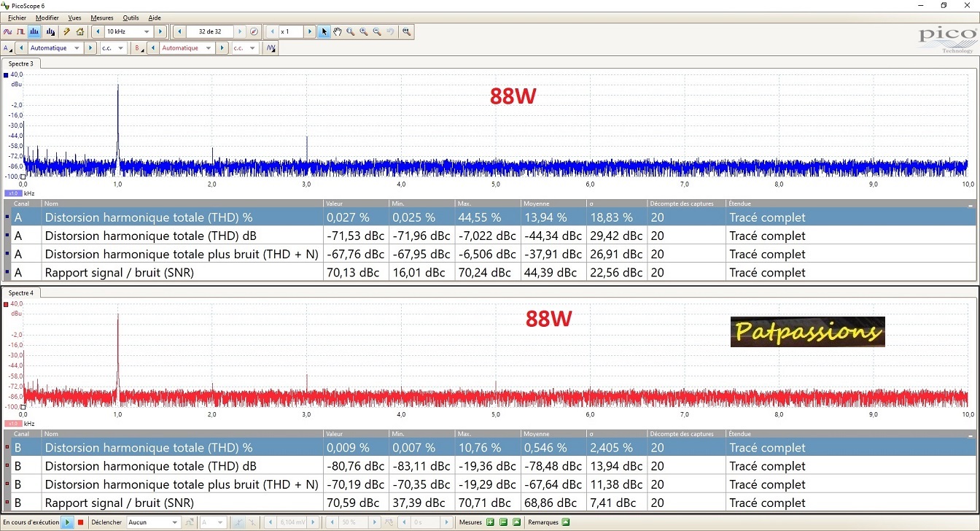
Task: Activate spectrum mode toolbar icon
Action: pyautogui.click(x=34, y=32)
